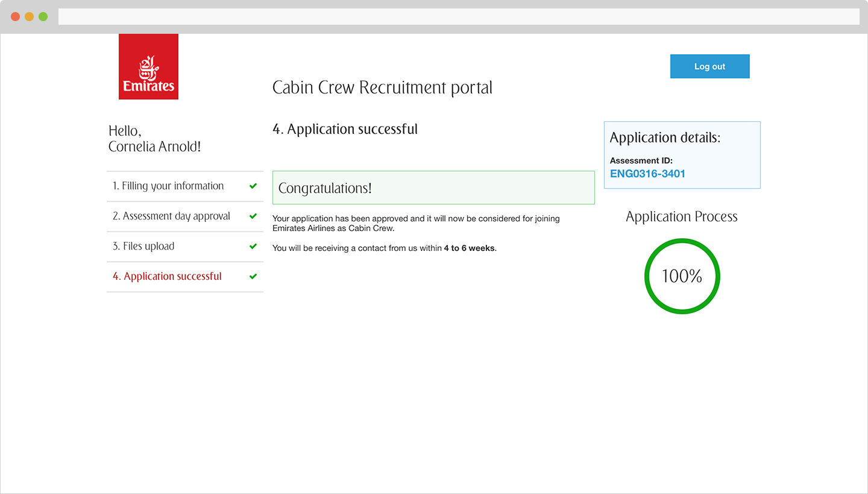Image resolution: width=868 pixels, height=494 pixels.
Task: Click the green checkmark beside Assessment day approval
Action: [253, 217]
